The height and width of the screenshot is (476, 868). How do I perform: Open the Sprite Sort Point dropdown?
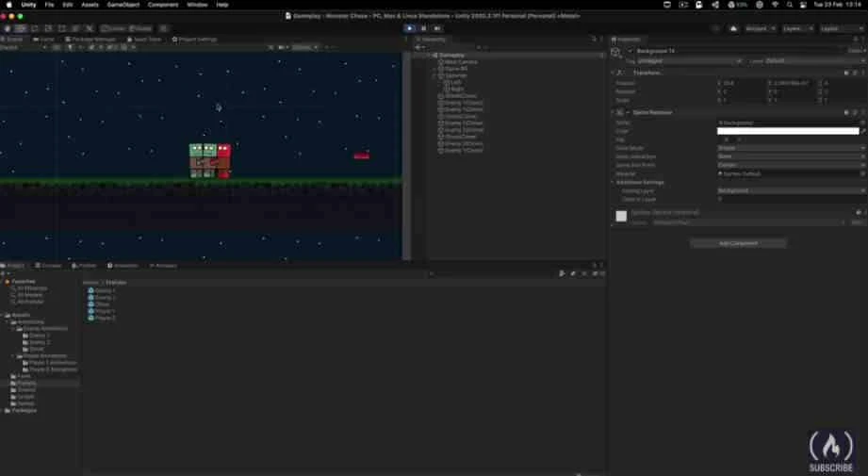[791, 165]
